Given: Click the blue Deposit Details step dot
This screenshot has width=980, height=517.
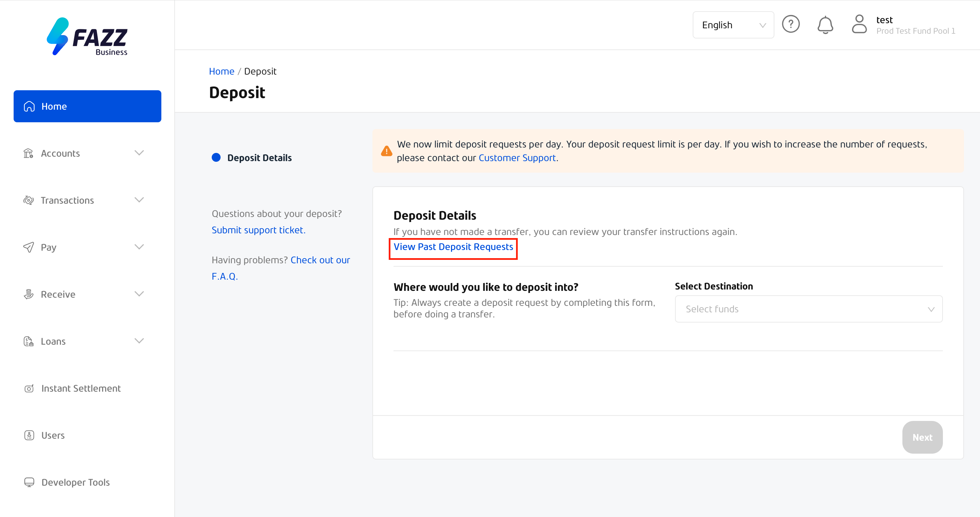Looking at the screenshot, I should [216, 158].
